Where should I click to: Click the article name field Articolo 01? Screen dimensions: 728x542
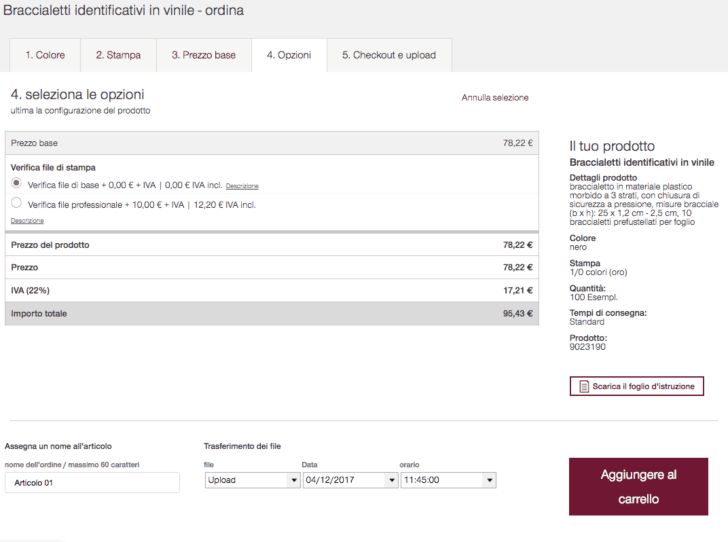pyautogui.click(x=92, y=483)
